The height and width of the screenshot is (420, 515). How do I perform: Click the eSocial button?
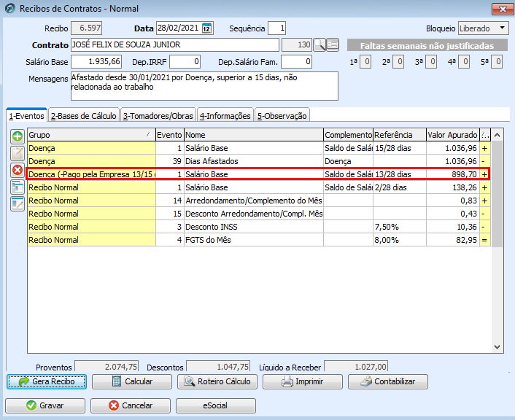[x=216, y=405]
